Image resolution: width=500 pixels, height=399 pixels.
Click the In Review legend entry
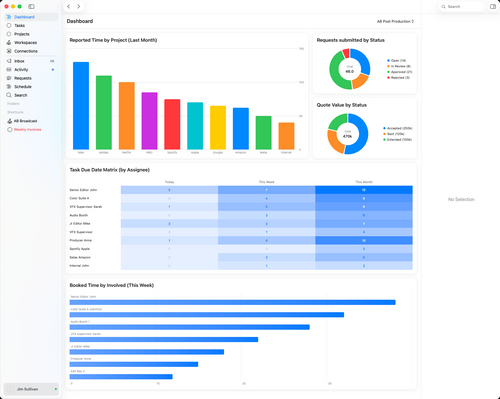pyautogui.click(x=399, y=66)
